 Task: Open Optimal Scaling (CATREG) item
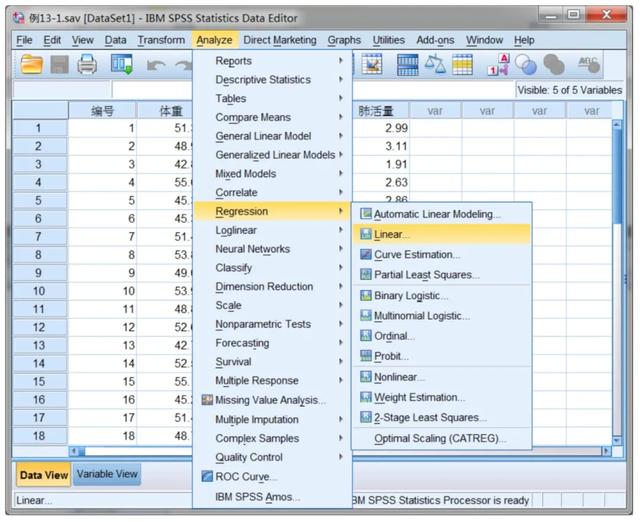tap(442, 438)
